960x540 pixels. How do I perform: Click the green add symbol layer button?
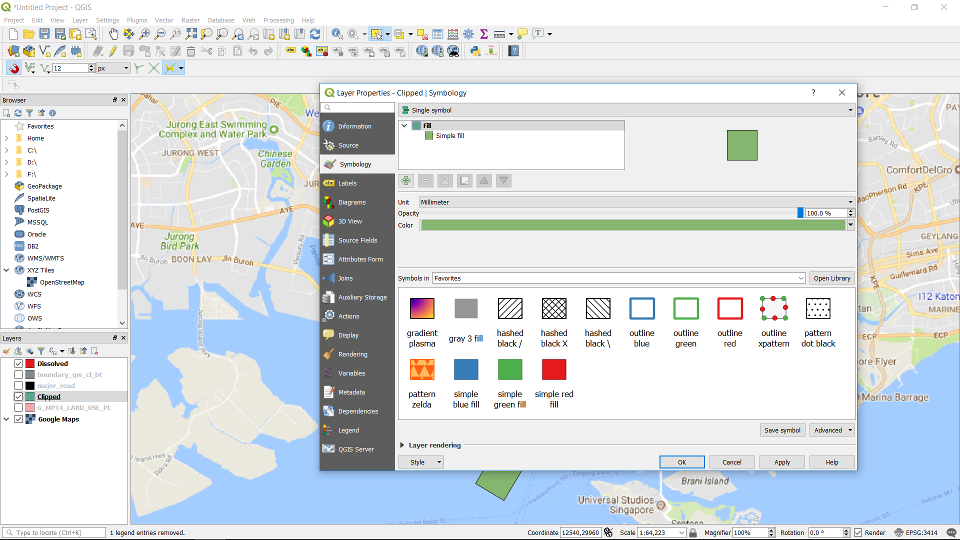[406, 181]
